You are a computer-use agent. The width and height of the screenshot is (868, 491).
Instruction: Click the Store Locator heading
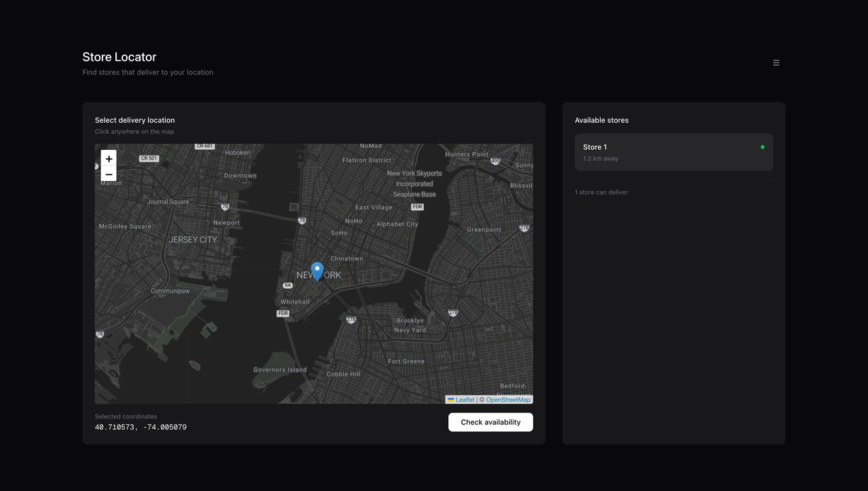click(x=119, y=57)
